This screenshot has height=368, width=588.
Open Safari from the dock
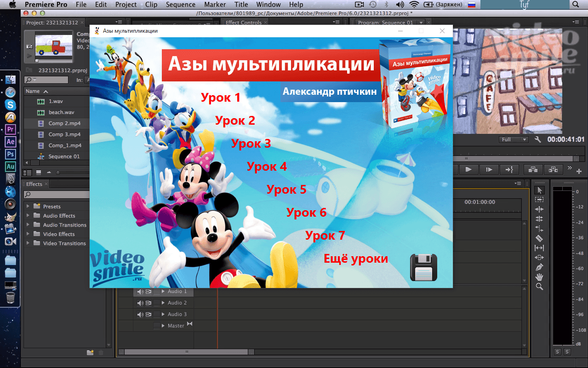click(11, 92)
